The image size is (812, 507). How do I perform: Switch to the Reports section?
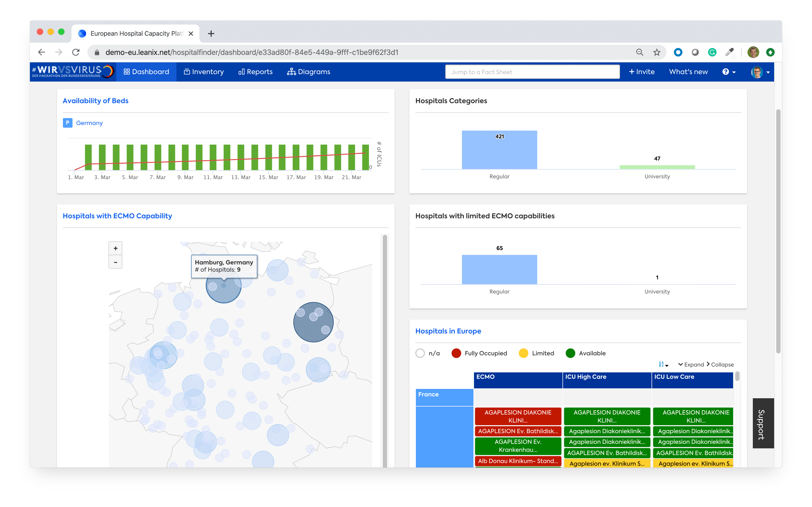point(255,72)
